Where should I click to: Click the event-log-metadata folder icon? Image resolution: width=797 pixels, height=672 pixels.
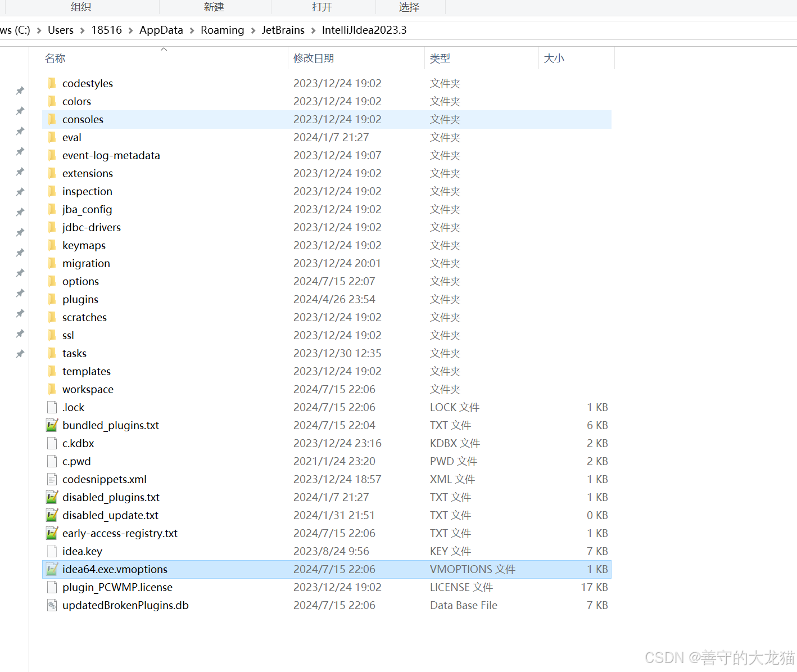(x=52, y=155)
